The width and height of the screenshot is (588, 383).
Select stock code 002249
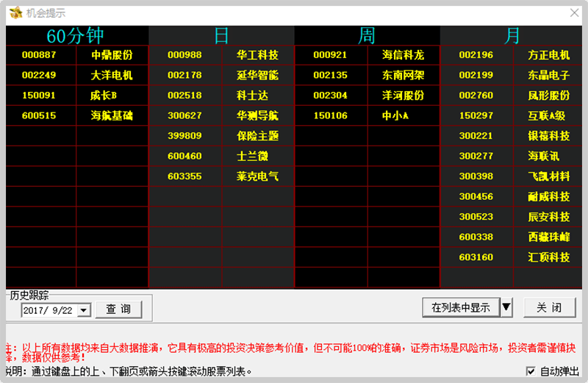pyautogui.click(x=39, y=76)
